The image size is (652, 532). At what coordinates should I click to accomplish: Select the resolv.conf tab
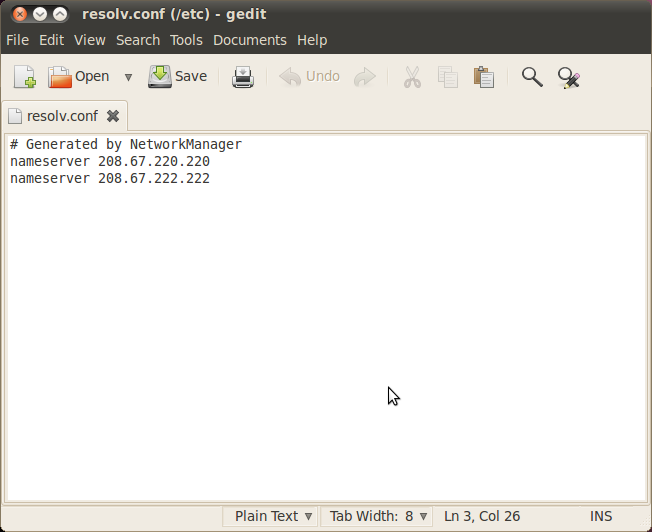pos(62,116)
